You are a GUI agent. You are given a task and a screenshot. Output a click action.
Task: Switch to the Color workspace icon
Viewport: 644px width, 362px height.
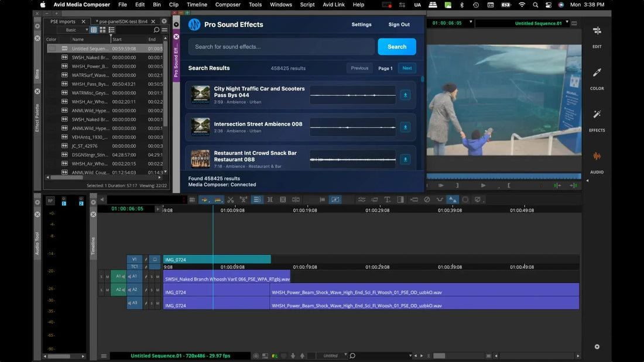(x=597, y=77)
